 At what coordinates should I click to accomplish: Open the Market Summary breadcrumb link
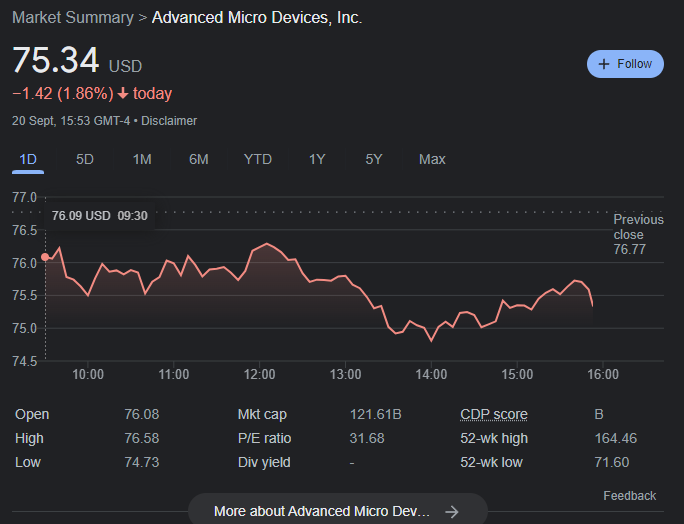tap(73, 17)
